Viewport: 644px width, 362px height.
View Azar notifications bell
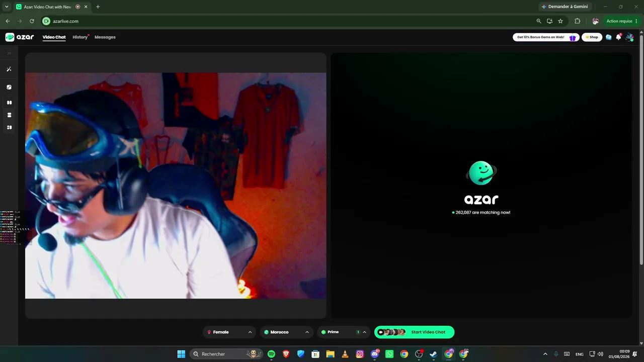(x=619, y=37)
